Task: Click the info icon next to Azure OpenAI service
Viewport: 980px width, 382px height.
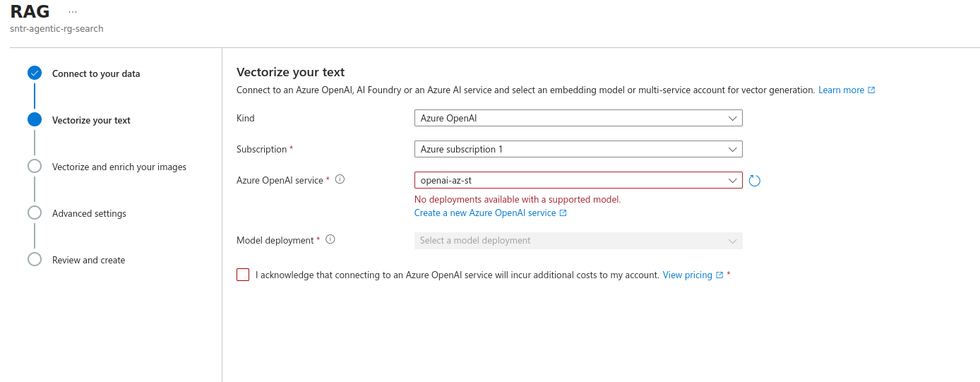Action: pos(340,179)
